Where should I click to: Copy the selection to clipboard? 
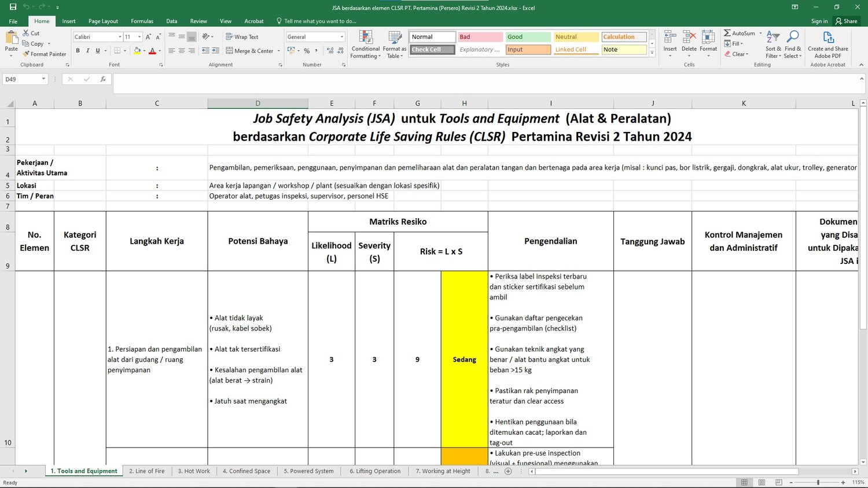[33, 43]
